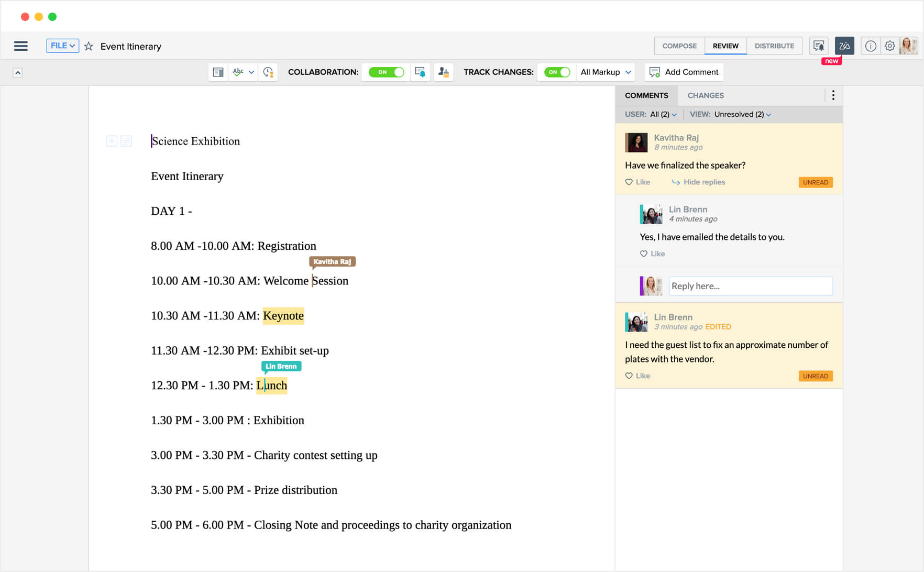This screenshot has width=924, height=572.
Task: Switch to the Changes tab
Action: click(x=705, y=95)
